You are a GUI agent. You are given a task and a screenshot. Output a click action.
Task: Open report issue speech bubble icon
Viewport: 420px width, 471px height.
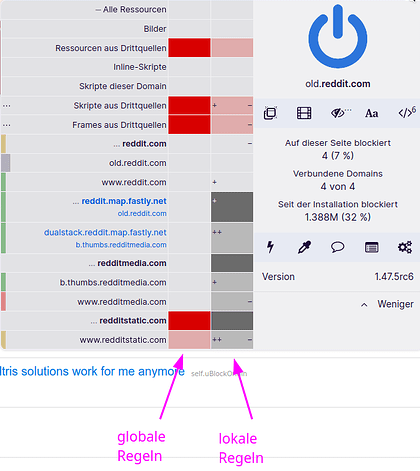point(337,247)
